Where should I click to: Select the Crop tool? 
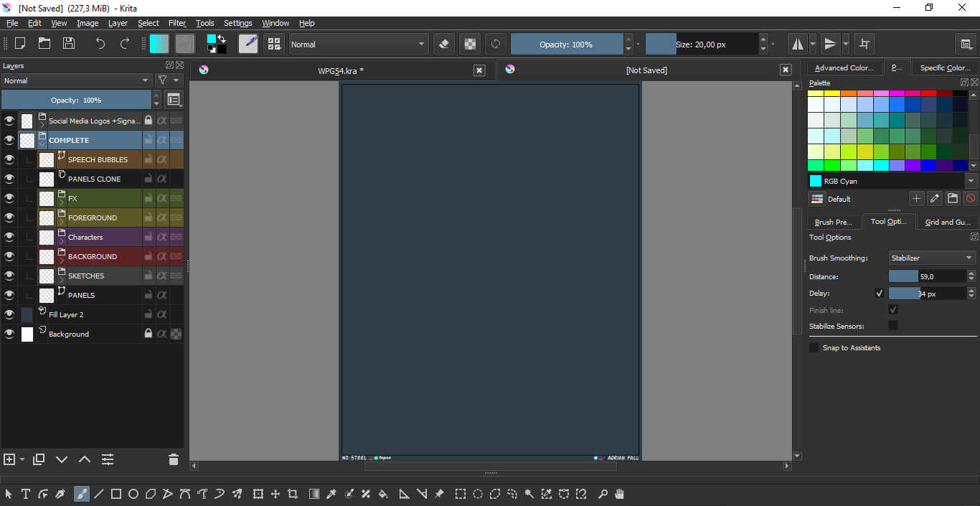coord(293,494)
